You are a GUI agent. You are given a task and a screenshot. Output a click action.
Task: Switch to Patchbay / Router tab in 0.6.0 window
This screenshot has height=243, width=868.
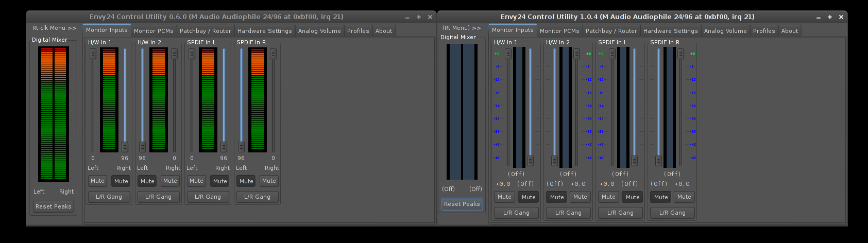click(205, 31)
